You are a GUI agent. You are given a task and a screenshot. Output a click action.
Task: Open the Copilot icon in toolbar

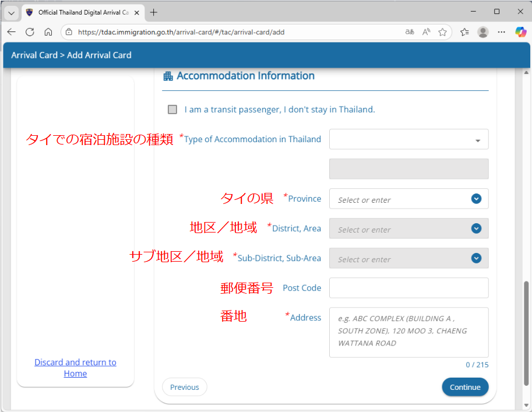point(520,32)
